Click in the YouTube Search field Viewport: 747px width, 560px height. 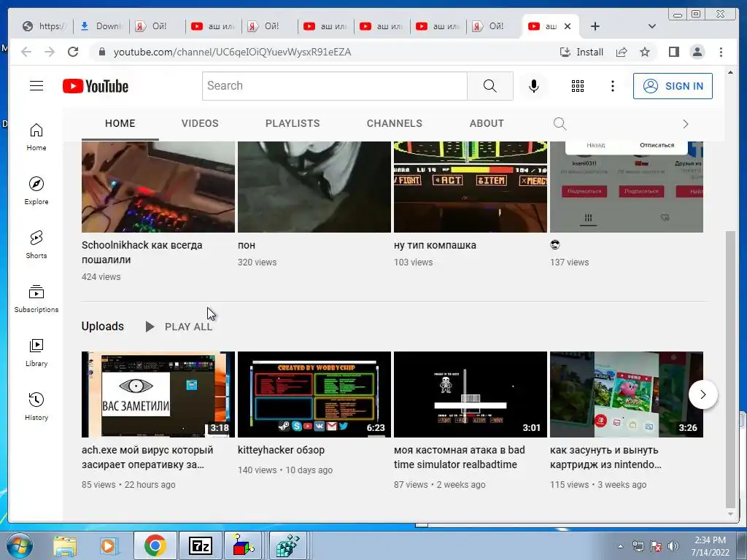point(334,86)
